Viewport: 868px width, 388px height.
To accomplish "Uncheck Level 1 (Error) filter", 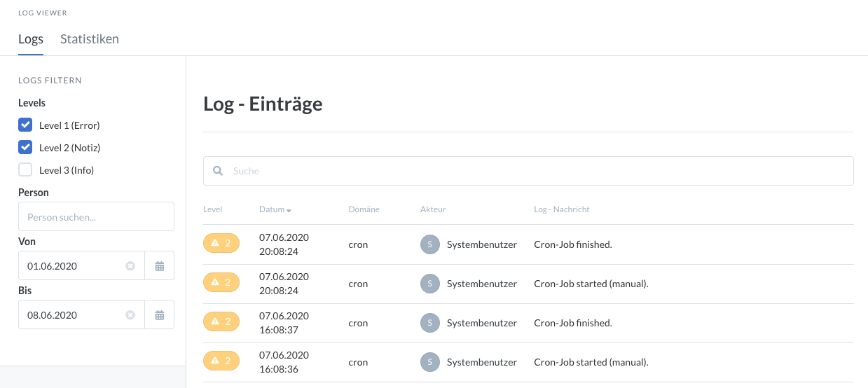I will tap(26, 125).
